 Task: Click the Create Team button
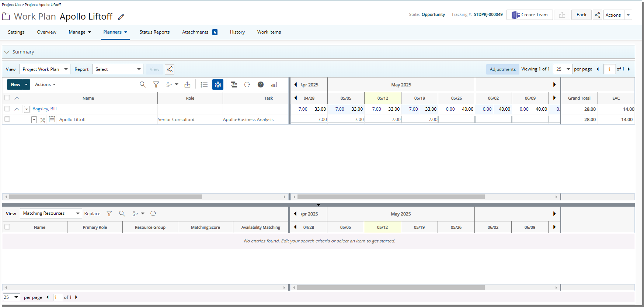click(529, 15)
